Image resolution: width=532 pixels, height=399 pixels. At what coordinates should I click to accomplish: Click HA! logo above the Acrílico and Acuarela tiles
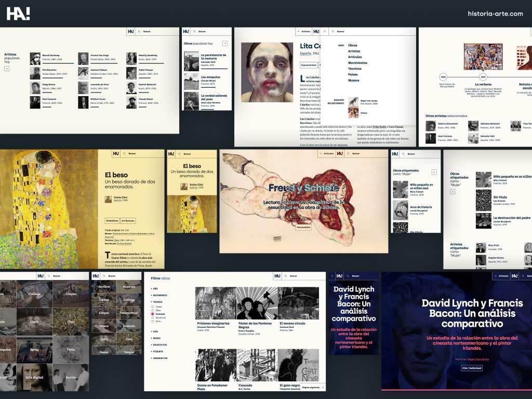click(96, 276)
